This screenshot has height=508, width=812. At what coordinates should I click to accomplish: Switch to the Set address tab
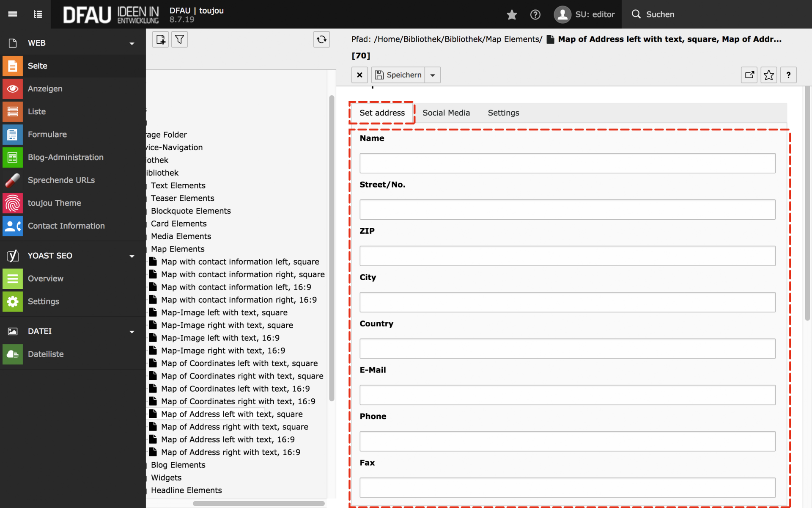click(x=382, y=113)
